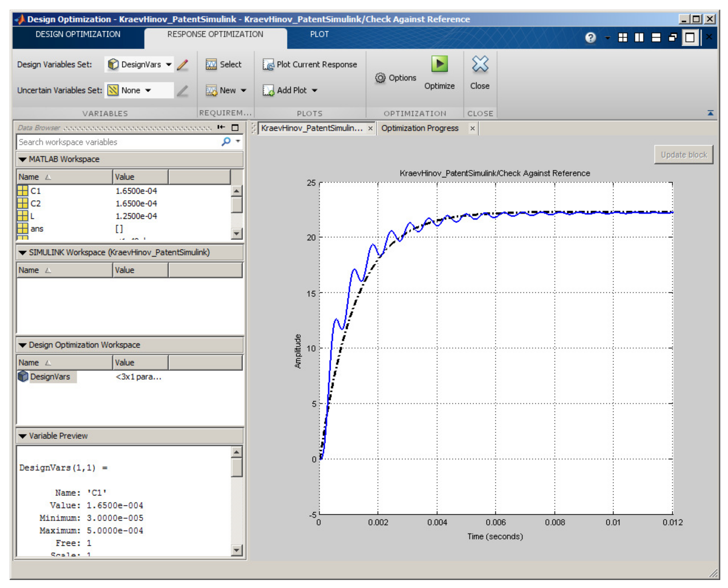
Task: Click the green Optimize play icon
Action: [x=439, y=64]
